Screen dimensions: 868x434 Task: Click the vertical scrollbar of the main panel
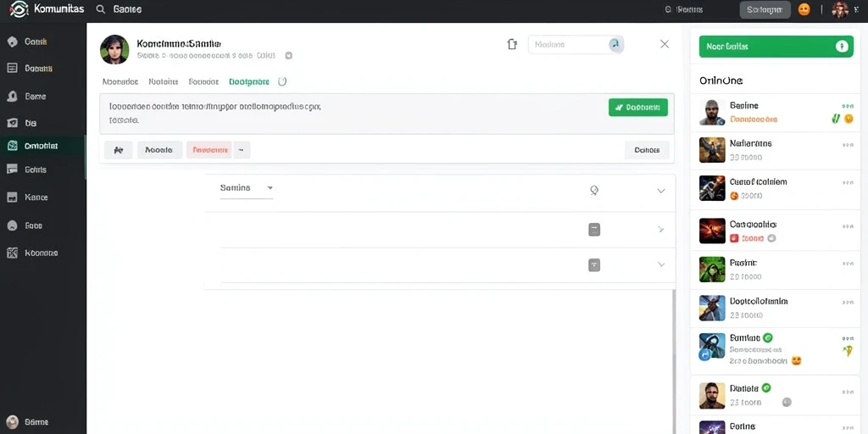674,361
